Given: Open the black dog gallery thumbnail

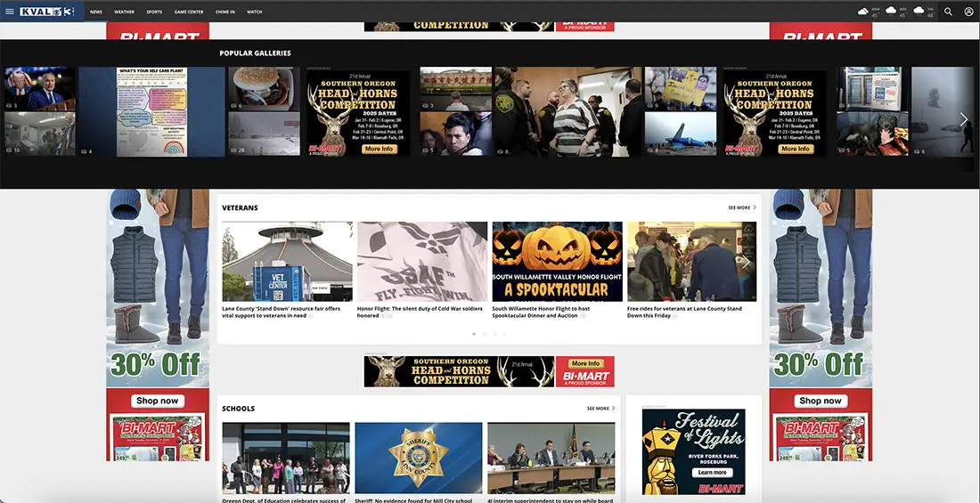Looking at the screenshot, I should click(x=872, y=134).
